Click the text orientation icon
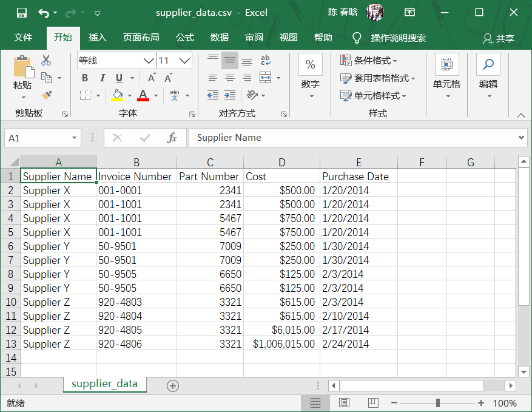The height and width of the screenshot is (412, 532). pyautogui.click(x=252, y=95)
